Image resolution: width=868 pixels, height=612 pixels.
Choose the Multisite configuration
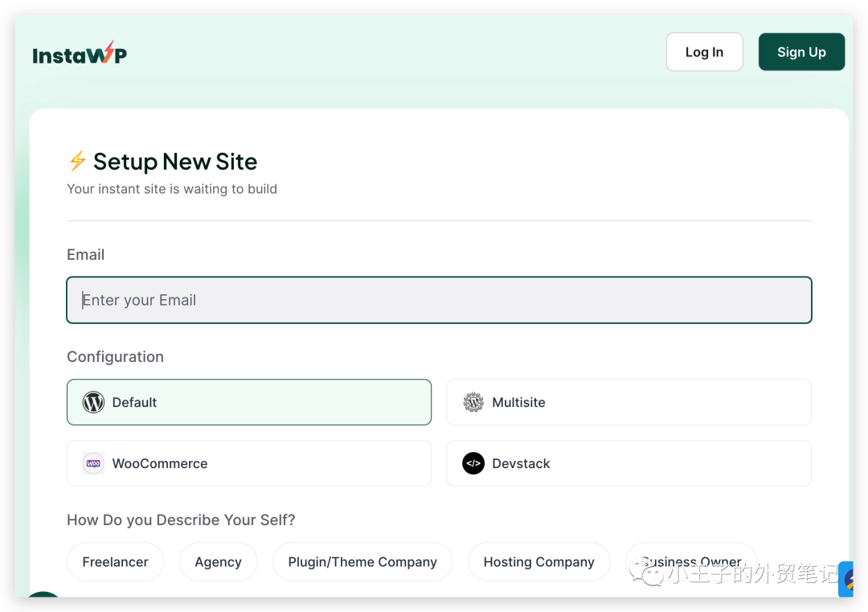tap(628, 402)
